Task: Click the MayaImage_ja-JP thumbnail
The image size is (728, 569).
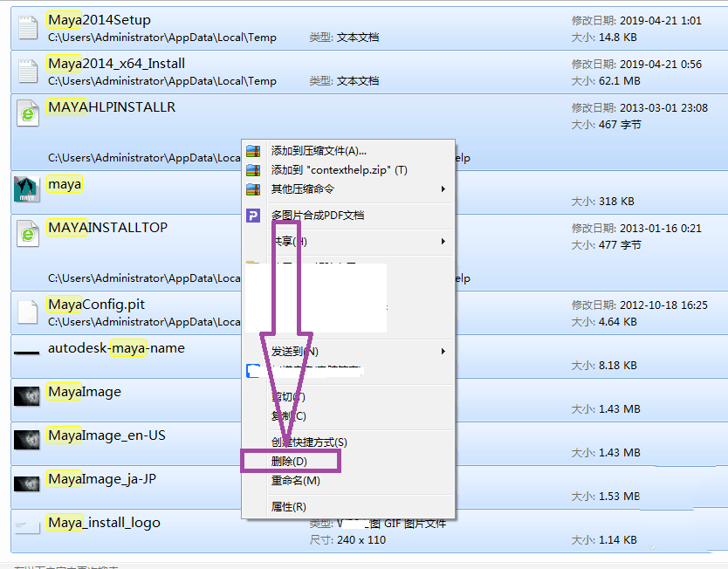Action: pos(27,483)
